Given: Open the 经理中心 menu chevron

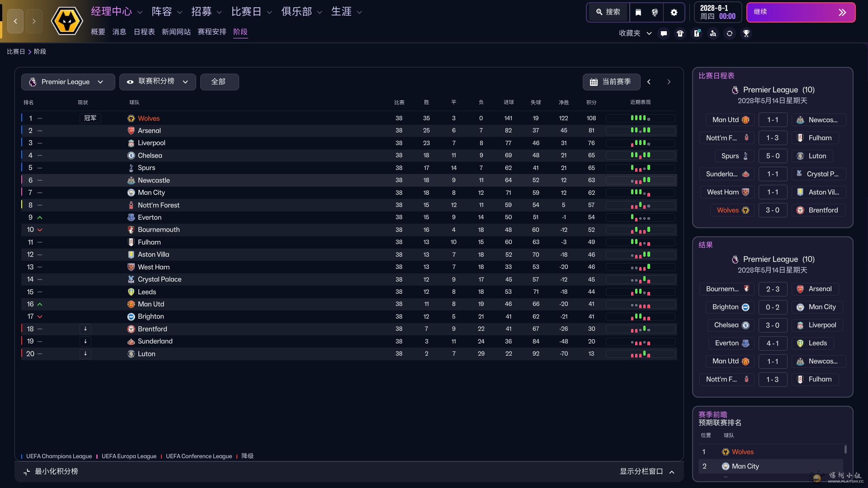Looking at the screenshot, I should coord(139,12).
